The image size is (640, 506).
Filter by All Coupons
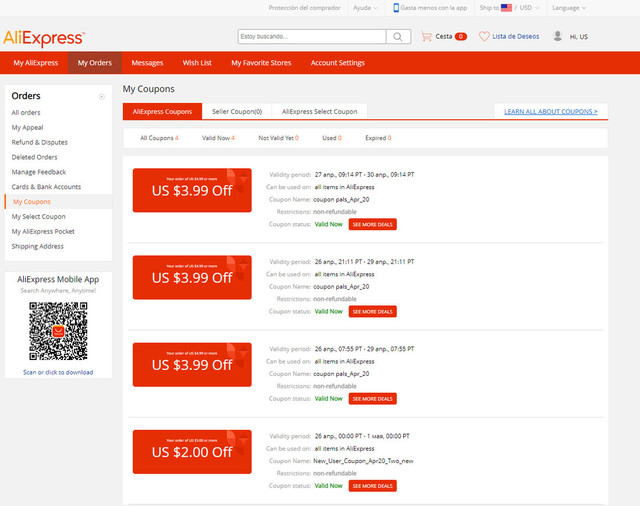(x=159, y=138)
